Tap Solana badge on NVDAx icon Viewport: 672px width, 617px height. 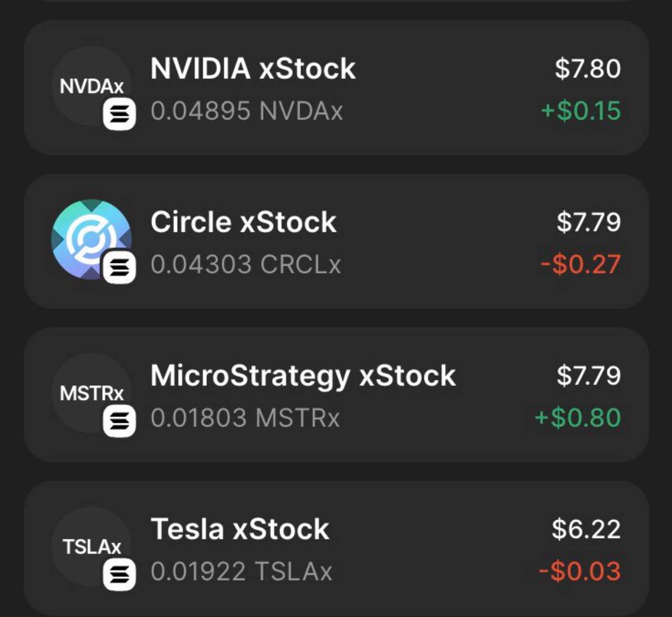(119, 114)
